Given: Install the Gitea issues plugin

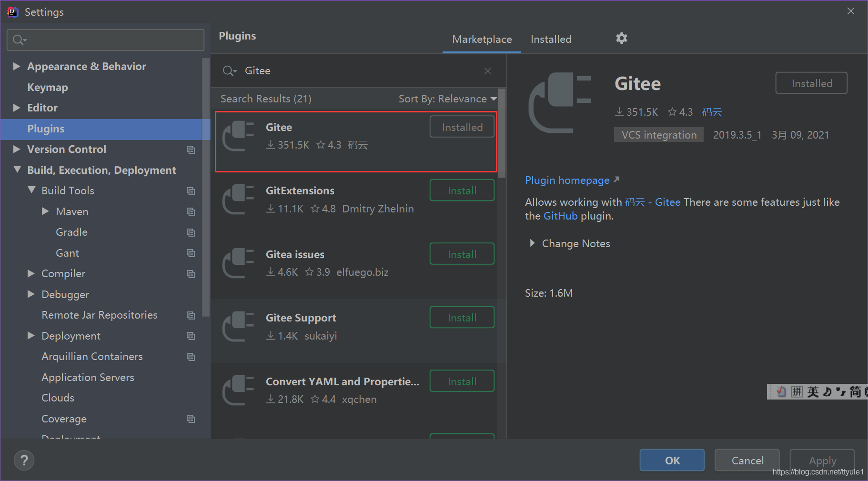Looking at the screenshot, I should [462, 254].
